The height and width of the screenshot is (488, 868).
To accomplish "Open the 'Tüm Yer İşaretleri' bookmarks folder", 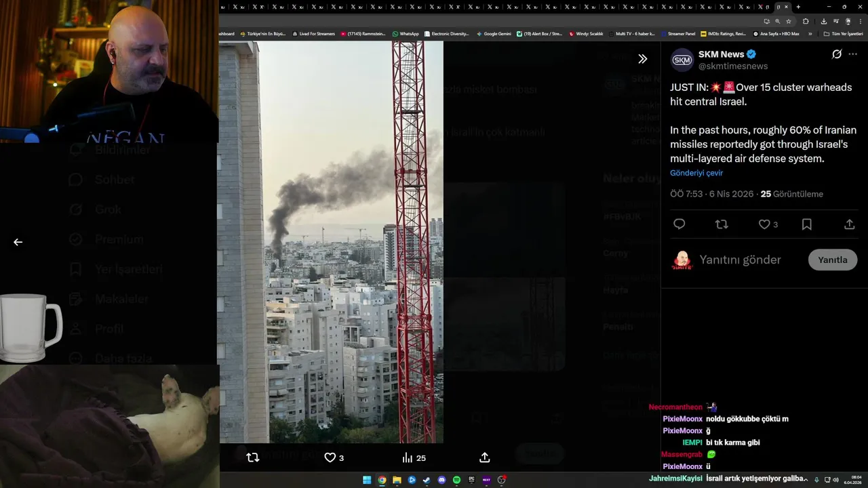I will 843,33.
